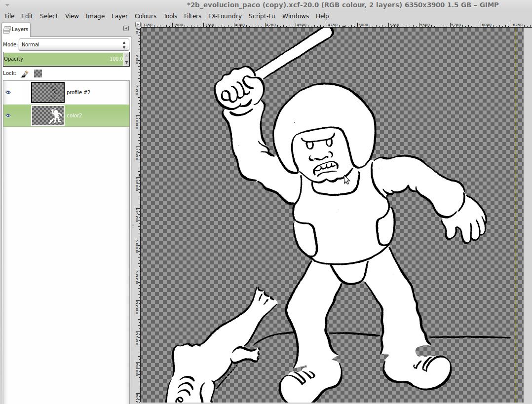Open the FX-Foundry menu
Image resolution: width=532 pixels, height=404 pixels.
pos(225,16)
